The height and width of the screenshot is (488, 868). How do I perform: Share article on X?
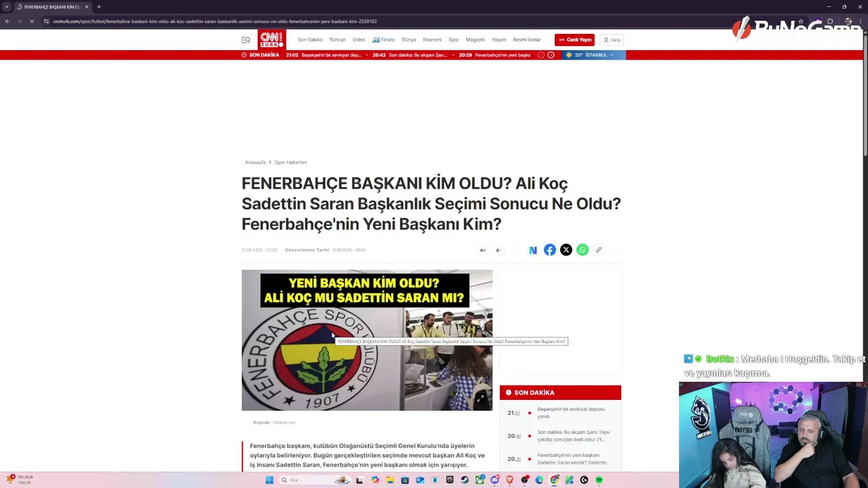pyautogui.click(x=566, y=250)
